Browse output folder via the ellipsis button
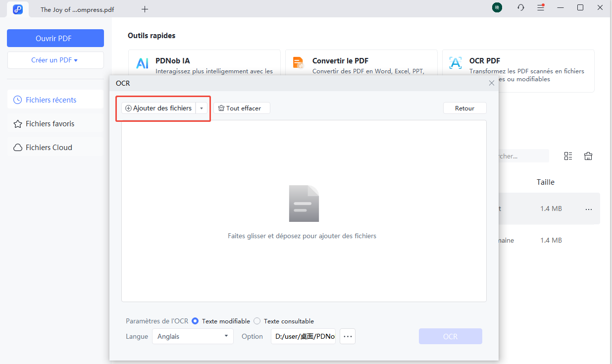Image resolution: width=612 pixels, height=364 pixels. pyautogui.click(x=347, y=336)
